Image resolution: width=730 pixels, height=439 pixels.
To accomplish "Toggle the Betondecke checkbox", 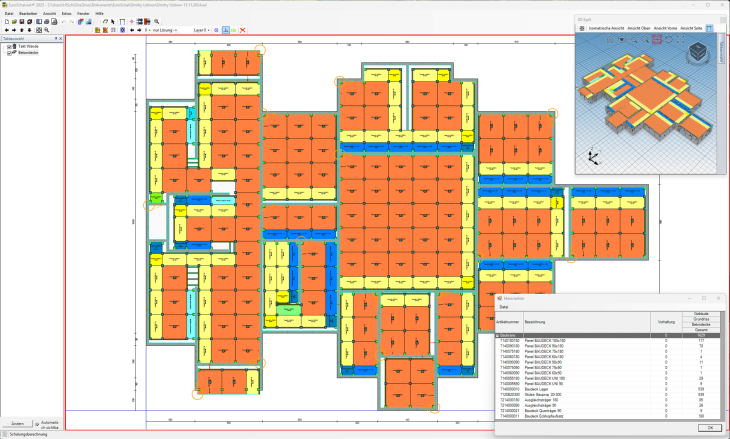I will point(9,53).
